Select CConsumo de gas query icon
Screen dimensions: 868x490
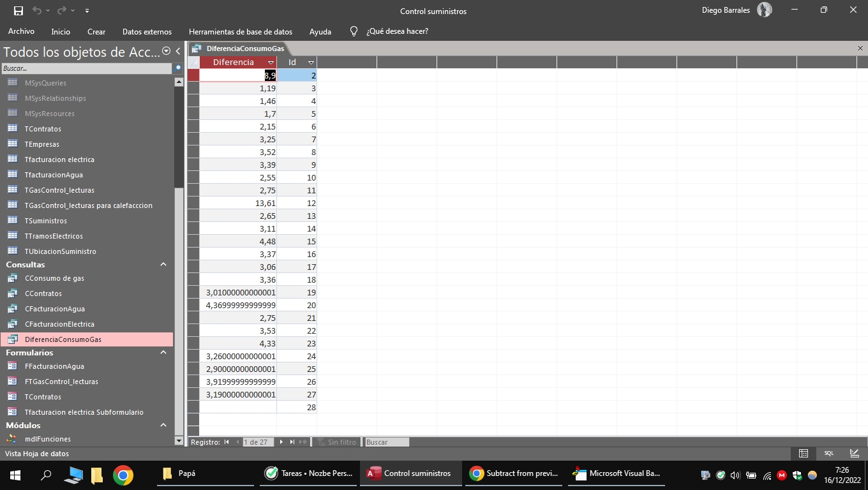12,278
